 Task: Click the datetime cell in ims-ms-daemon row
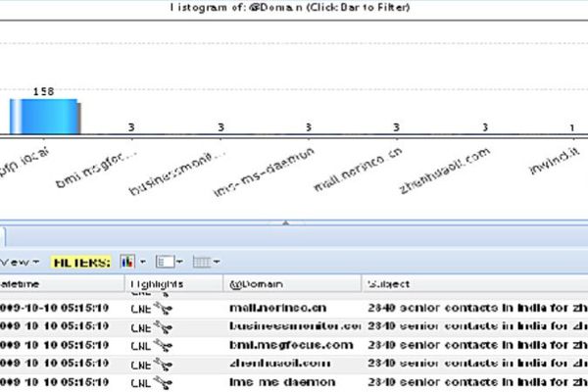54,382
